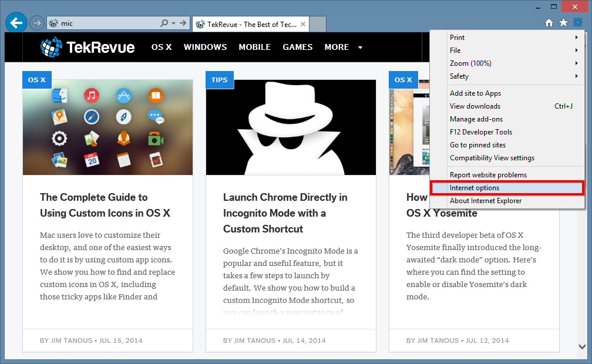Click the 'Mac users love to customize' excerpt
This screenshot has width=592, height=364.
tap(107, 266)
